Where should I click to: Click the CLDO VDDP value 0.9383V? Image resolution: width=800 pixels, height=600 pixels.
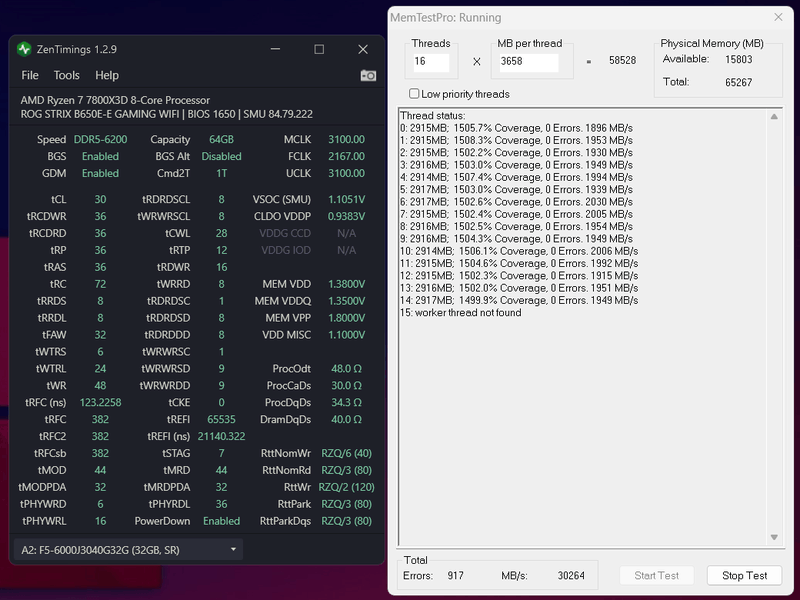click(346, 216)
